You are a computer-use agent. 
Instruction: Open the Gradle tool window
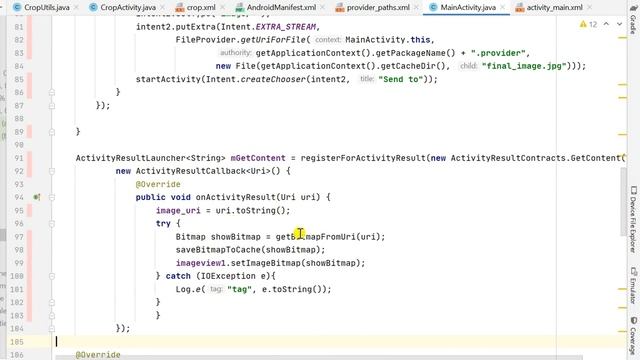pyautogui.click(x=633, y=19)
